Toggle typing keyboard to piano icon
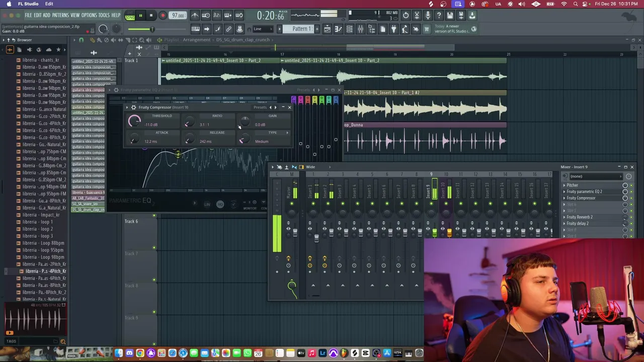The image size is (644, 362). (x=195, y=29)
